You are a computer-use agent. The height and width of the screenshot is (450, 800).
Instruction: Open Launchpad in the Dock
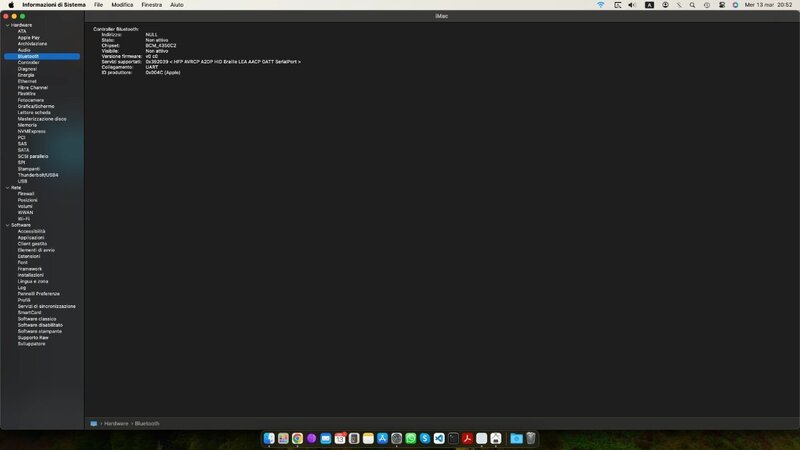pyautogui.click(x=283, y=438)
